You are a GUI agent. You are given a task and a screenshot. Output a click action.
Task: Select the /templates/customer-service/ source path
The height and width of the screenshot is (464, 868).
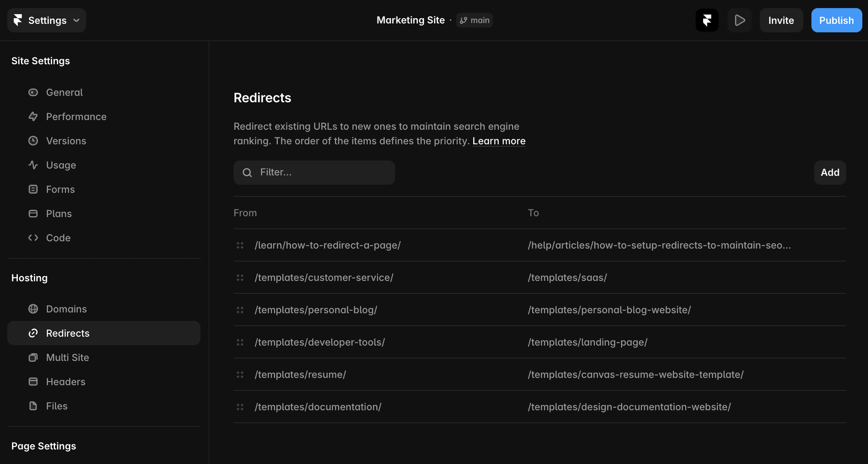coord(324,278)
